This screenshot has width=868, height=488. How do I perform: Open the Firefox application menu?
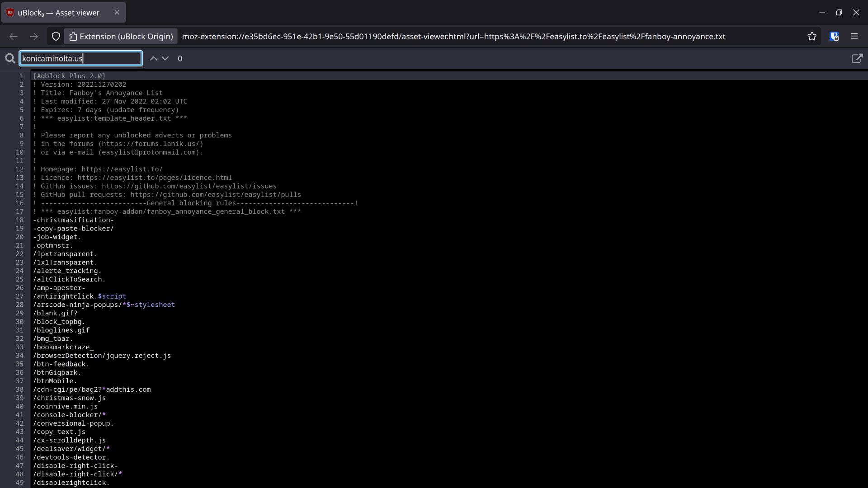(855, 36)
